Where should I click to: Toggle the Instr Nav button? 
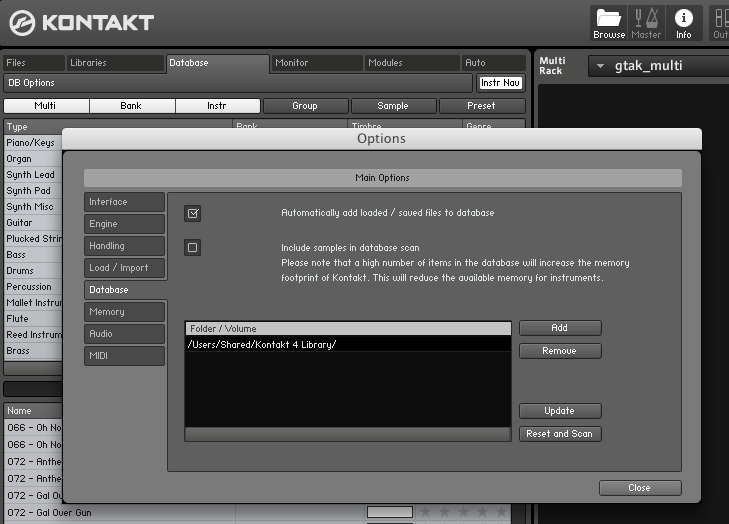[500, 83]
